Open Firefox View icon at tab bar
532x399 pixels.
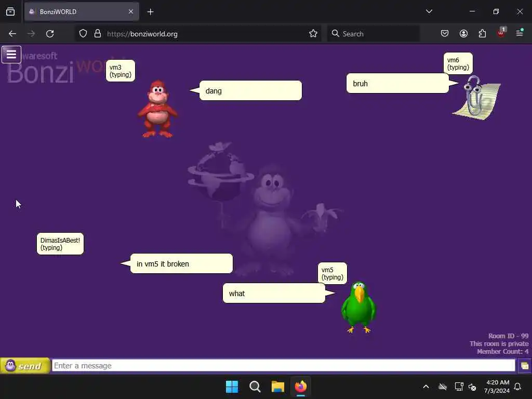(10, 12)
